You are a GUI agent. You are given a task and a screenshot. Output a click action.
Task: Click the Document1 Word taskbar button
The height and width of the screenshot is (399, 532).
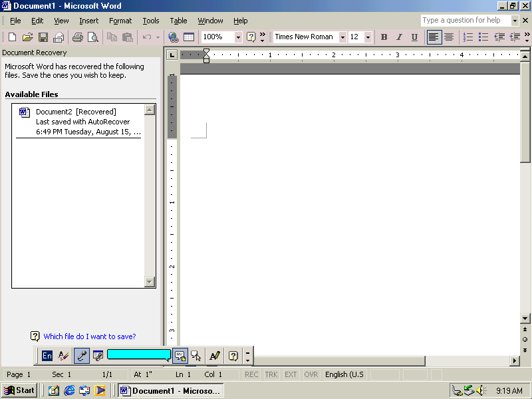(171, 390)
